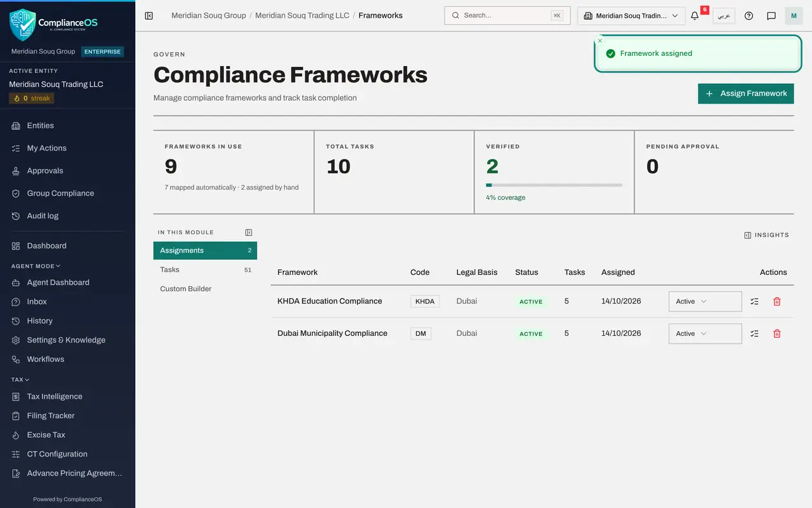
Task: Open user avatar M menu
Action: [x=794, y=16]
